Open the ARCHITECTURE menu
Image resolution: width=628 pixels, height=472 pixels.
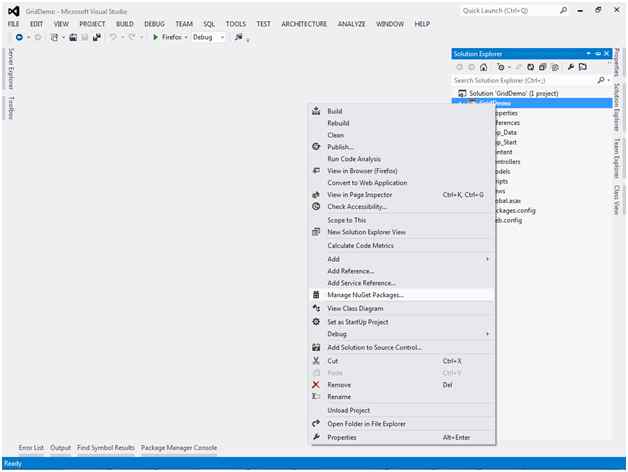[304, 24]
